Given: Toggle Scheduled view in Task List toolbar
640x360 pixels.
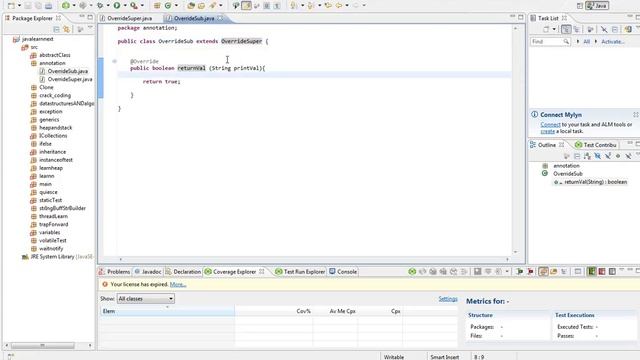Looking at the screenshot, I should coord(576,29).
